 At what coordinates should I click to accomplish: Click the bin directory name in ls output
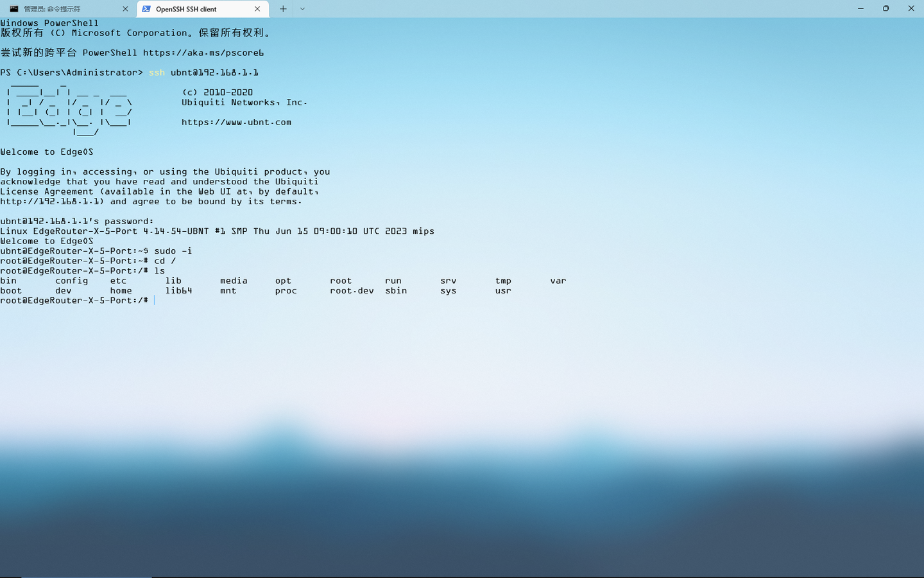pyautogui.click(x=8, y=281)
